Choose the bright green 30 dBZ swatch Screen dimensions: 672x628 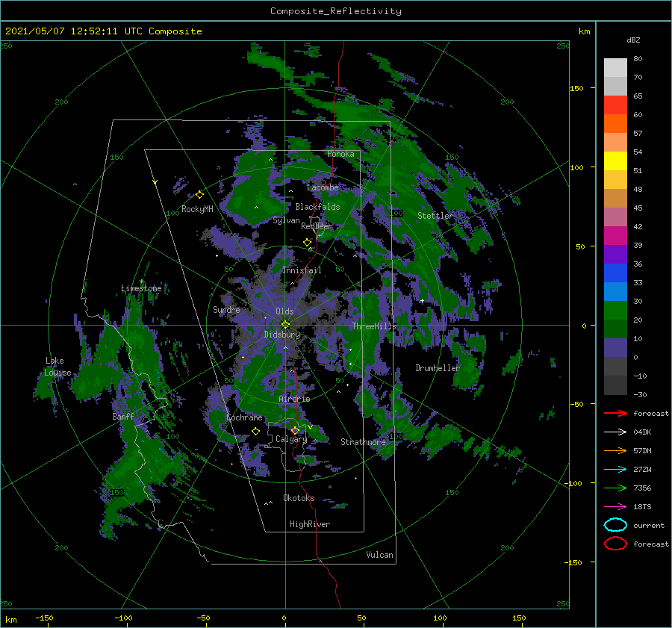(x=615, y=310)
